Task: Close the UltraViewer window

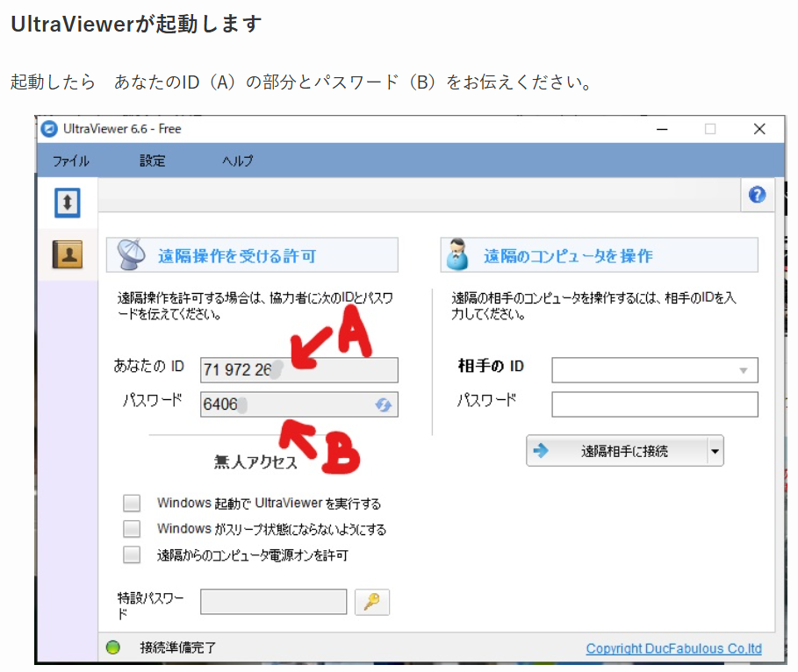Action: tap(759, 129)
